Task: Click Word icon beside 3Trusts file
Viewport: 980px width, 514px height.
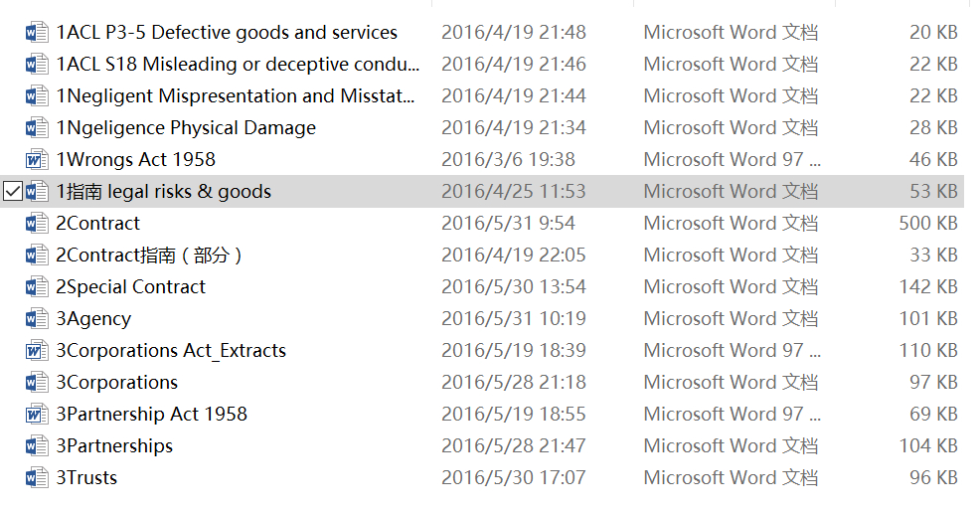Action: tap(37, 478)
